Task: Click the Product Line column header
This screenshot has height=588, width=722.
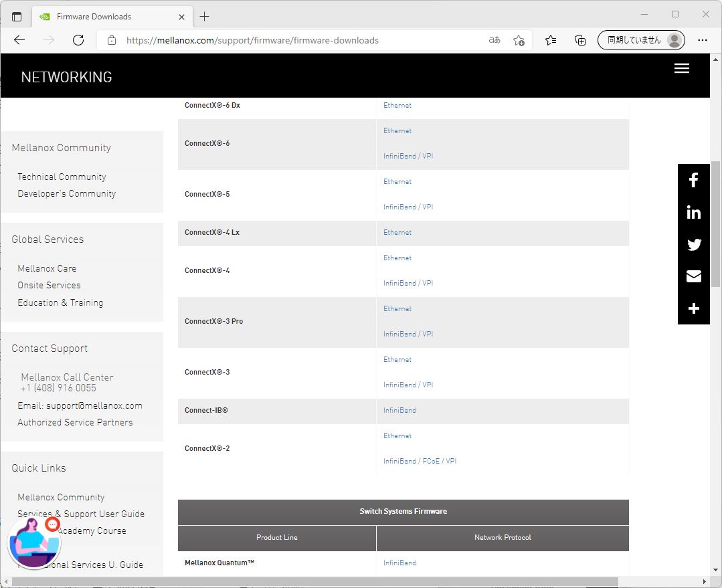Action: click(277, 538)
